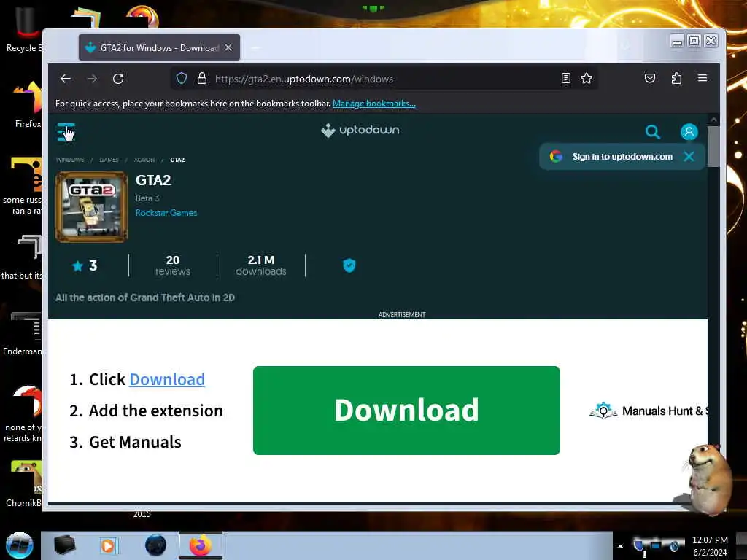Close the GTA2 for Windows tab
This screenshot has width=747, height=560.
point(228,47)
